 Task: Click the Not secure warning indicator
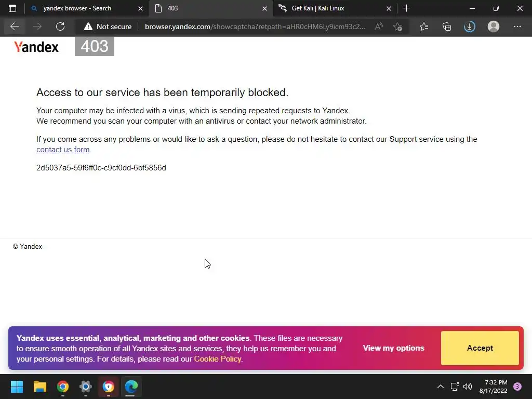point(108,26)
